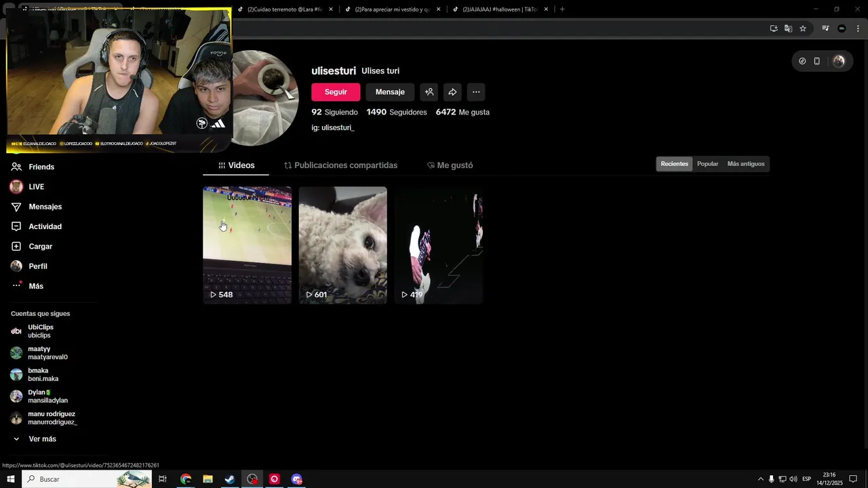The width and height of the screenshot is (868, 488).
Task: Switch to the Me gustó tab
Action: point(450,165)
